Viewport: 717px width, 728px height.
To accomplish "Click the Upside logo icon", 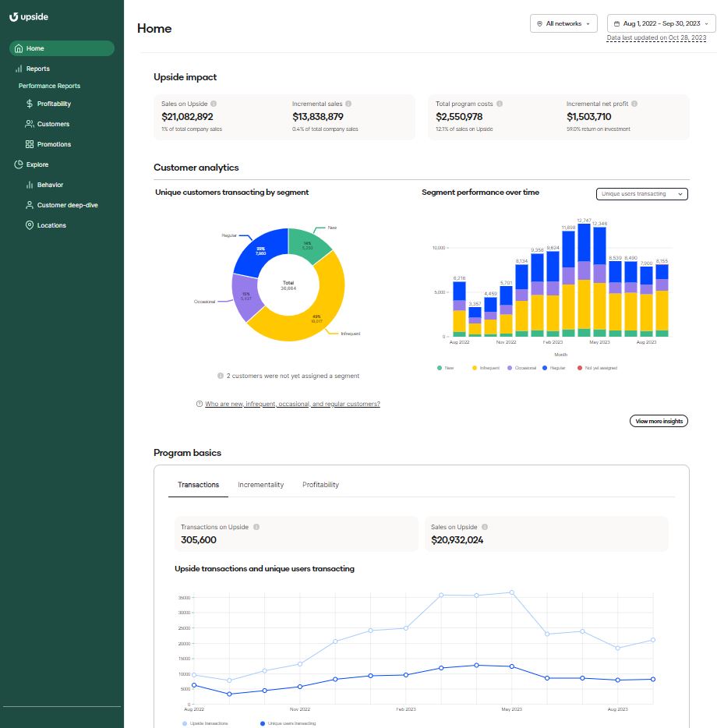I will (x=13, y=17).
